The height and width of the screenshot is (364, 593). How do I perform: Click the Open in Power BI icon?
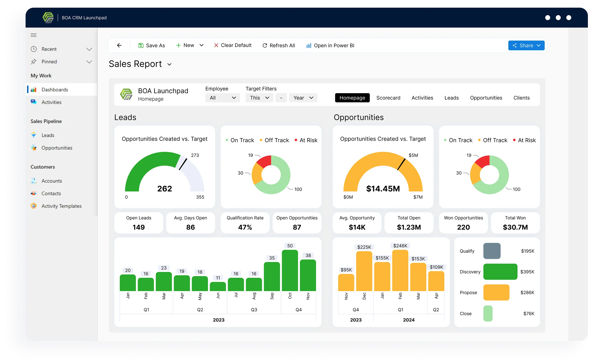309,45
